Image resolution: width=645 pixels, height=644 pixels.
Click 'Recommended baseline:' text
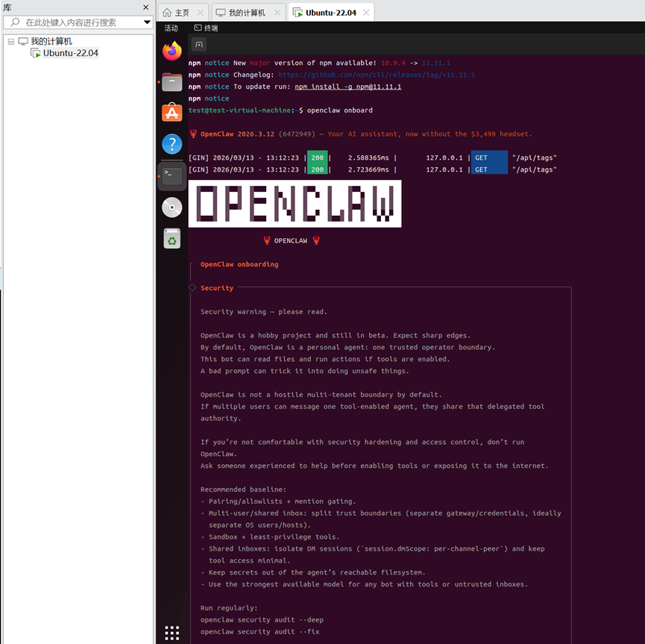click(243, 490)
